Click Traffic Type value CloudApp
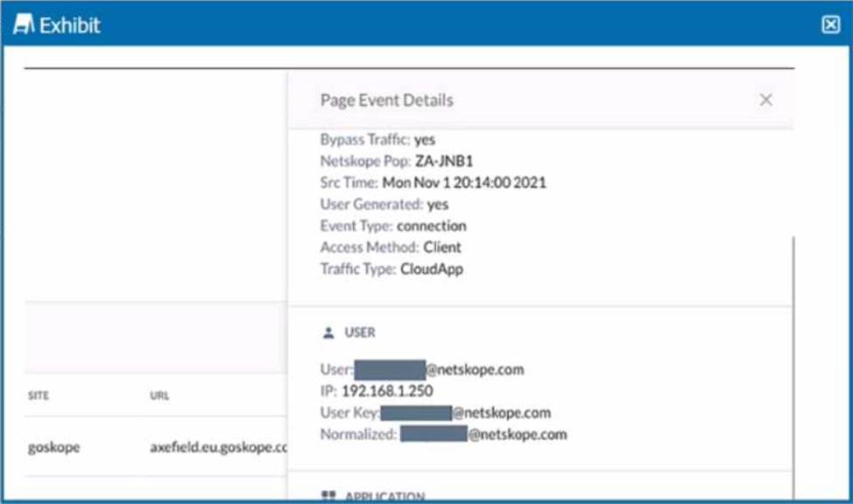This screenshot has width=853, height=504. point(432,269)
